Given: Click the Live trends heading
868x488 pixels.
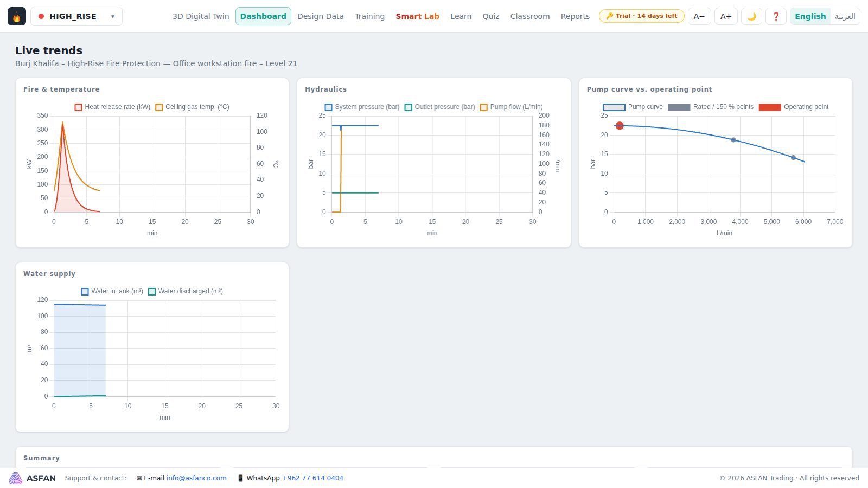Looking at the screenshot, I should pos(49,50).
